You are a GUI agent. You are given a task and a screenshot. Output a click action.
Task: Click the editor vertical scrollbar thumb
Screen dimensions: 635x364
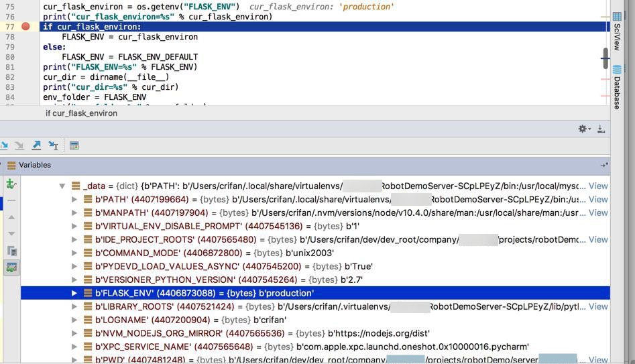[x=605, y=58]
